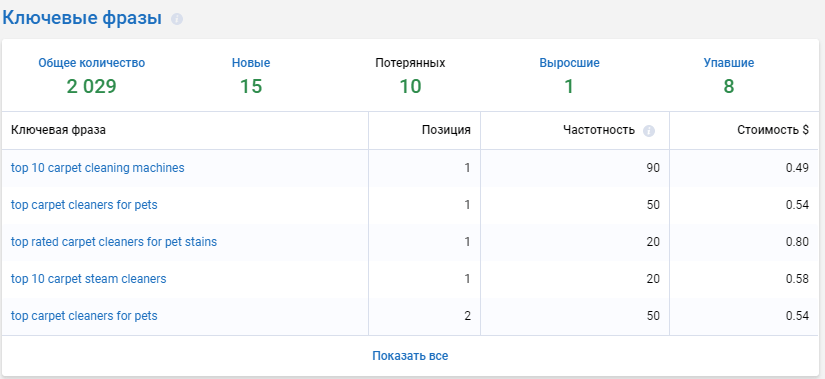Open the Общее количество filter link

pyautogui.click(x=92, y=63)
